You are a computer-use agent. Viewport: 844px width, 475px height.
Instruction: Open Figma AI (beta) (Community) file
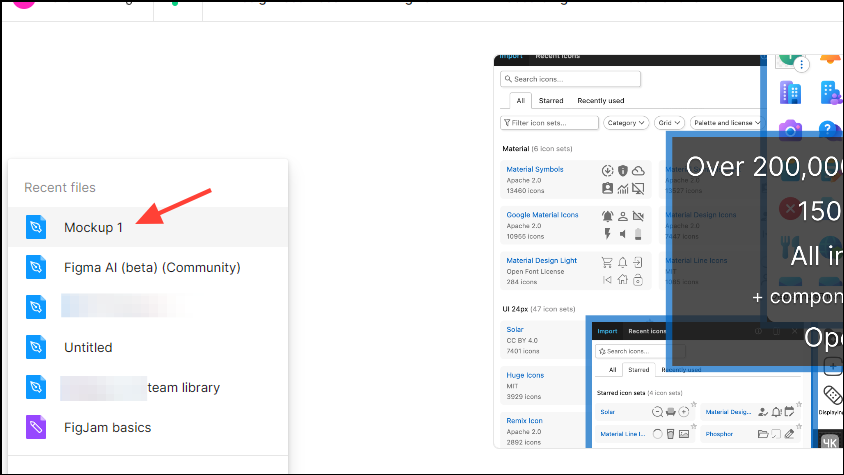tap(148, 267)
